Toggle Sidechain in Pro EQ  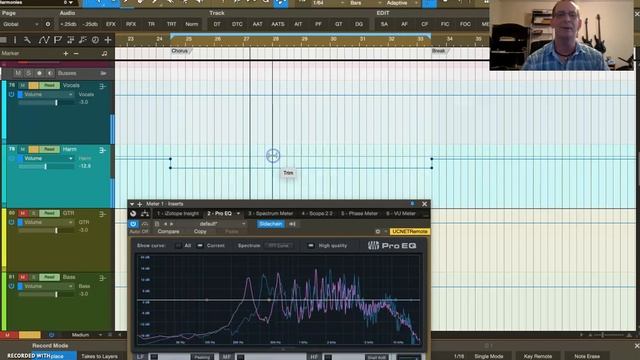point(270,224)
